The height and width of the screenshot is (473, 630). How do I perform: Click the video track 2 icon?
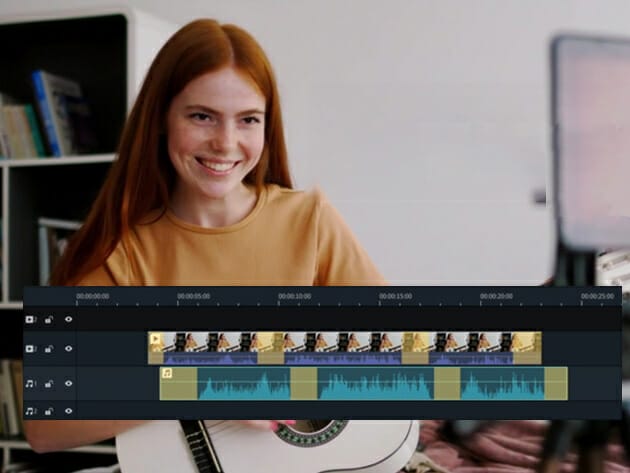click(30, 320)
